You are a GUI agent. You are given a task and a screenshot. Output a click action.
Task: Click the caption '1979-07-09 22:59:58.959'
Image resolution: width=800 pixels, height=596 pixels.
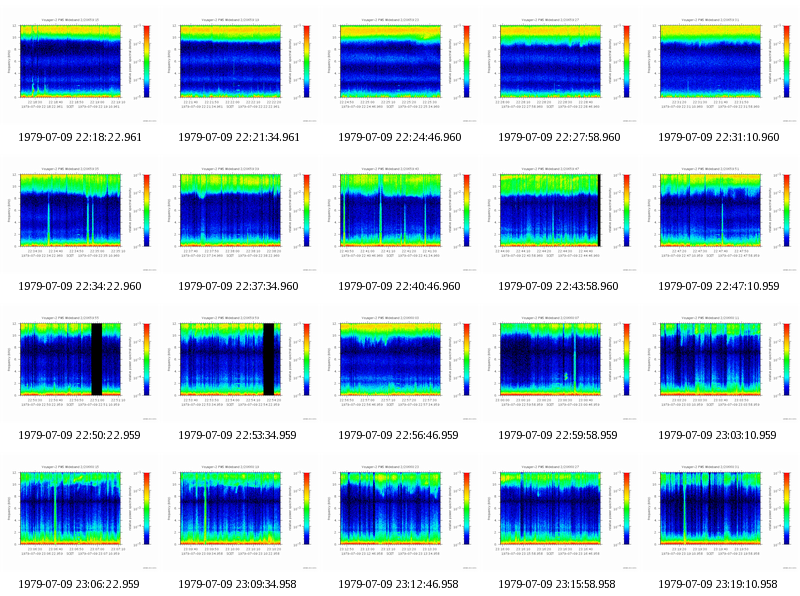[558, 435]
